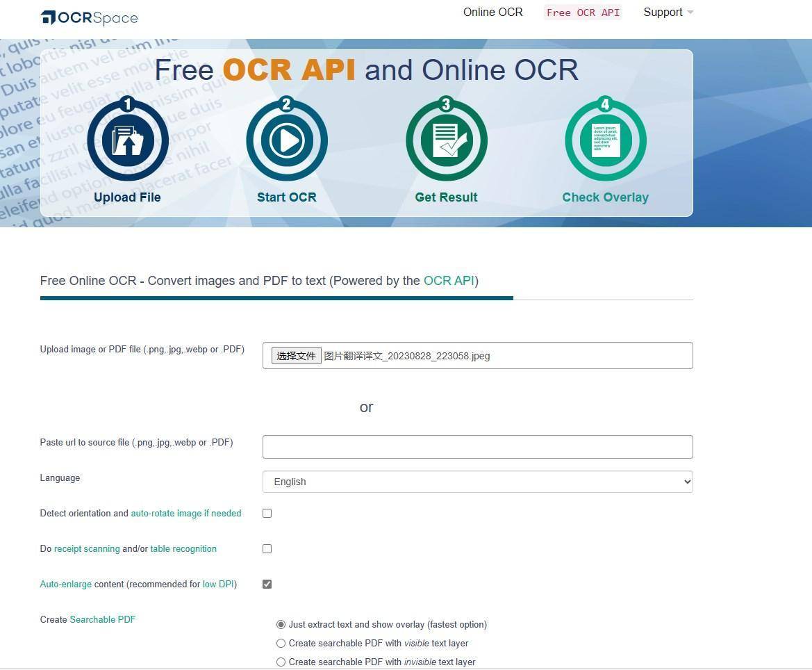Screen dimensions: 812x670
Task: Click the selected file name 图片翻译译文_20230828_223058.jpeg
Action: click(407, 356)
